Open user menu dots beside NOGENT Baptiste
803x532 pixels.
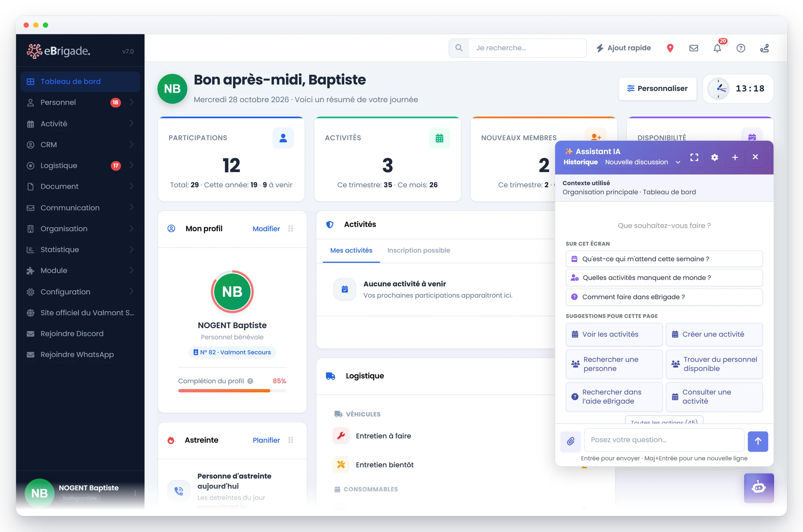(135, 493)
